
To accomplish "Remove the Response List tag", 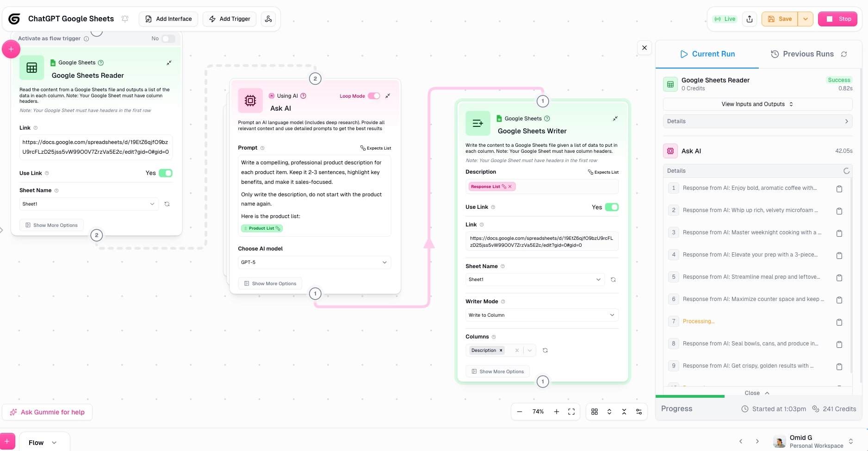I will pyautogui.click(x=510, y=187).
